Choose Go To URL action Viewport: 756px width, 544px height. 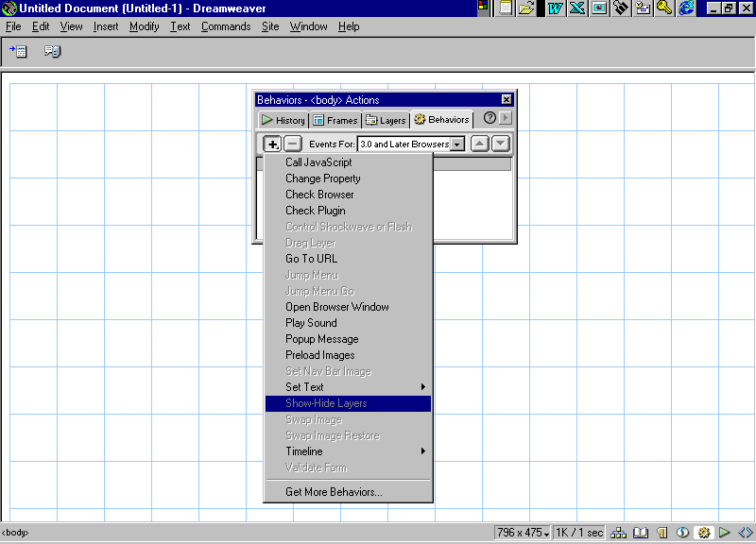[x=348, y=259]
